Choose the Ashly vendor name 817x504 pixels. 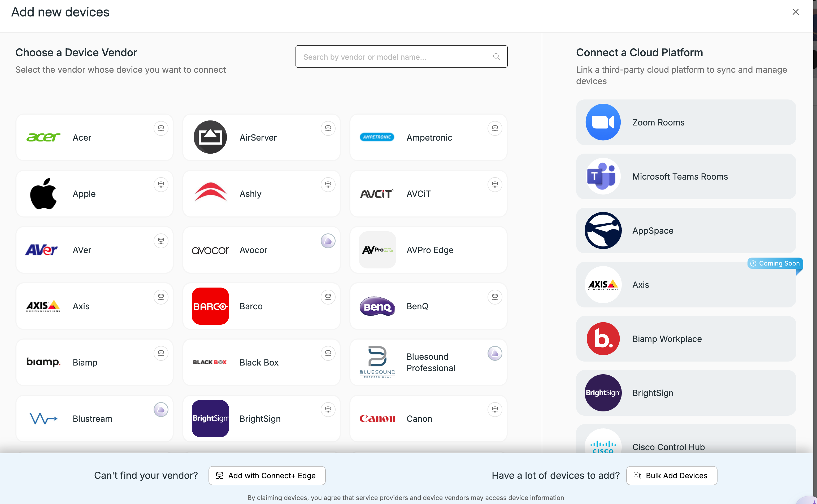tap(251, 194)
